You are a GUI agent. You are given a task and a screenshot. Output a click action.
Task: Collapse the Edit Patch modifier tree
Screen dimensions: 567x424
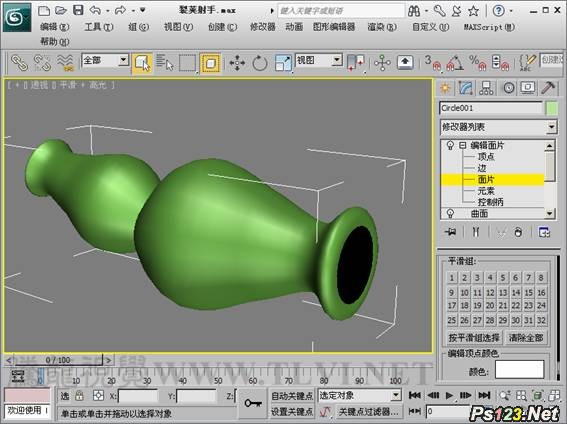pyautogui.click(x=462, y=145)
